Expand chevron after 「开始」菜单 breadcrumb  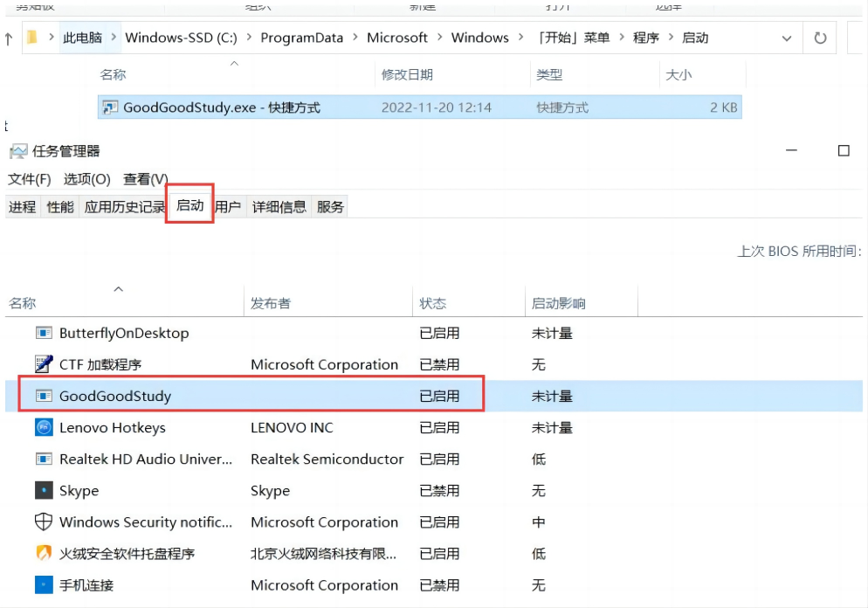pos(622,37)
